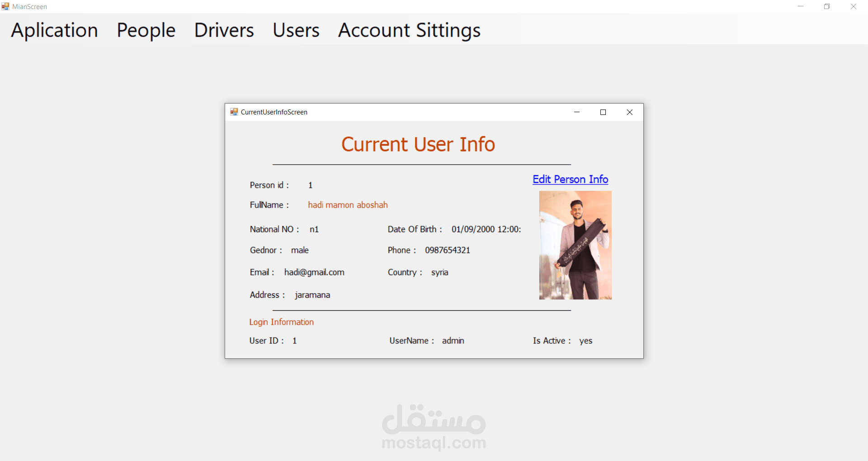This screenshot has height=461, width=868.
Task: Click the 'User ID :' label
Action: click(267, 341)
